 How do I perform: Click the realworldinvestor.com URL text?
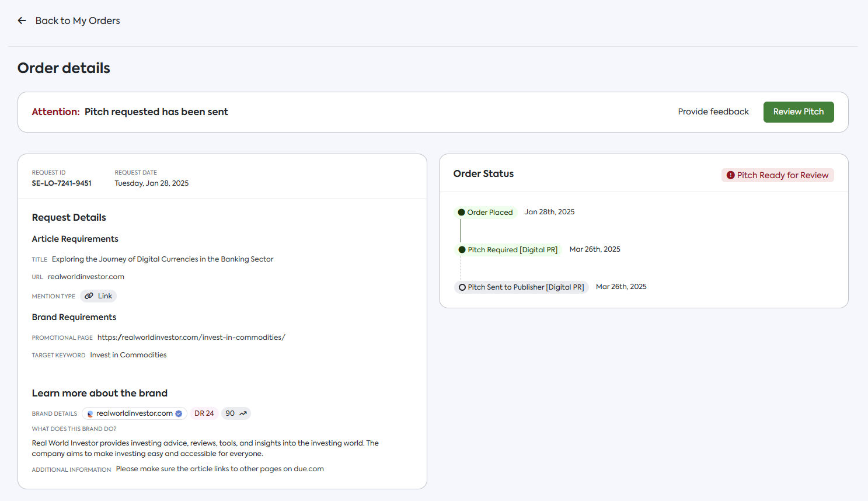pyautogui.click(x=86, y=277)
